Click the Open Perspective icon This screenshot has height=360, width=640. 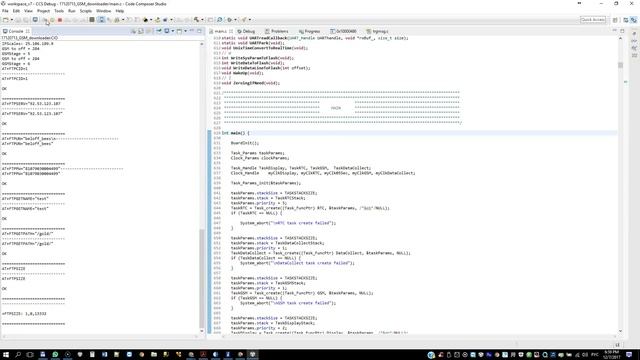tap(615, 20)
